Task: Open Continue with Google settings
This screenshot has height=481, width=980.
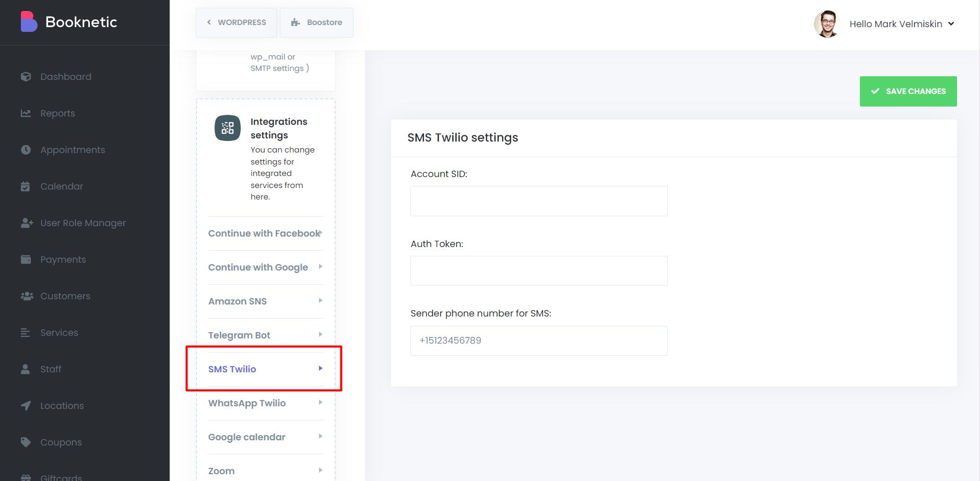Action: [x=265, y=267]
